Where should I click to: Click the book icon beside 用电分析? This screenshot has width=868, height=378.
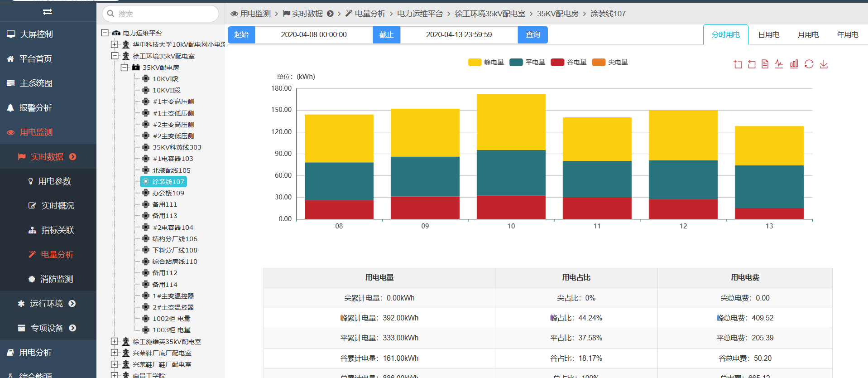[11, 353]
